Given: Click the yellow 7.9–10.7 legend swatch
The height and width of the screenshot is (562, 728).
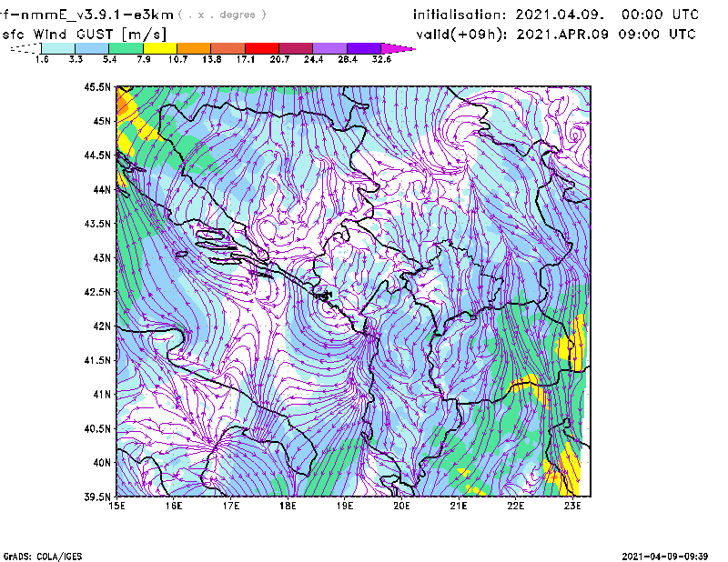Looking at the screenshot, I should point(160,48).
